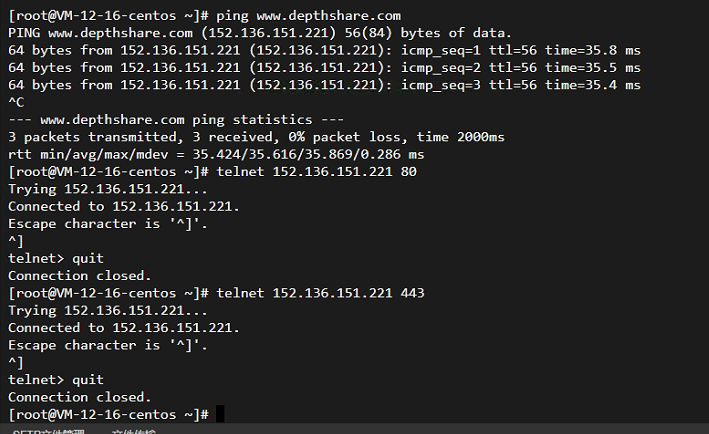Click the first telnet> quit line
This screenshot has width=709, height=434.
point(56,259)
